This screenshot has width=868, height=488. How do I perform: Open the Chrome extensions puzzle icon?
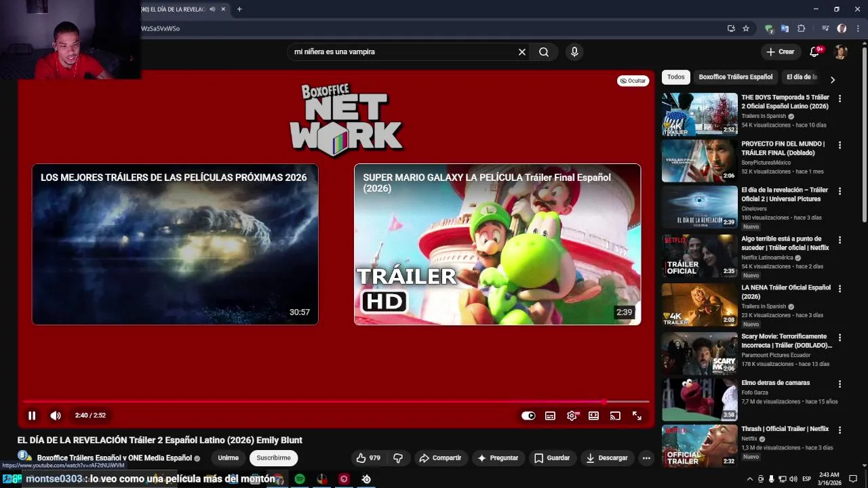(802, 28)
